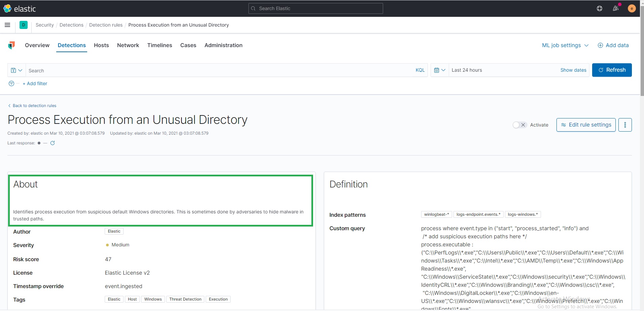Click the saved query floppy disk icon
The width and height of the screenshot is (644, 311).
(x=13, y=70)
